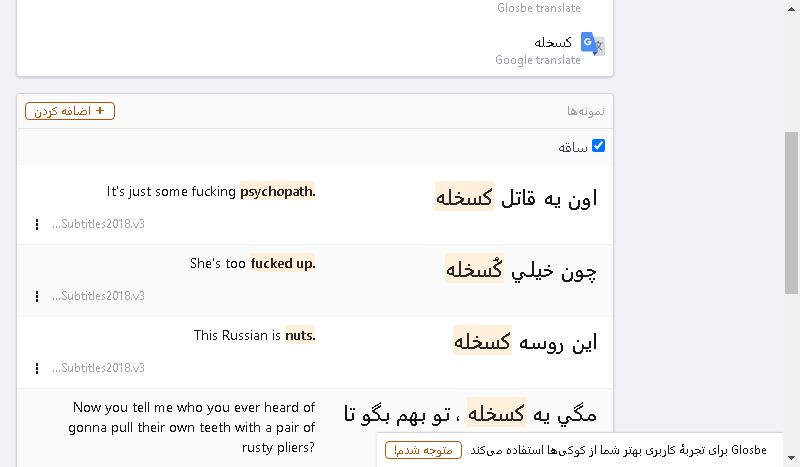Screen dimensions: 800x467
Task: Click plus icon on اضافه کردن button
Action: [x=100, y=110]
